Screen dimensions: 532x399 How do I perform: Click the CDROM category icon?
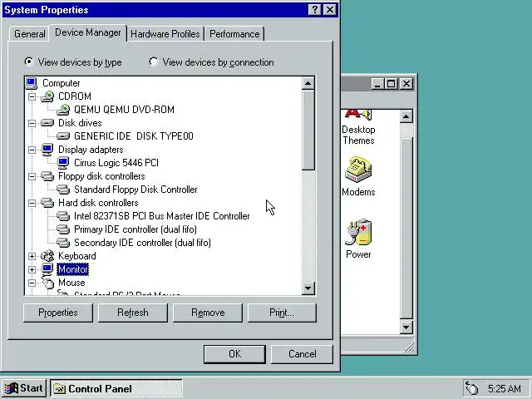(x=47, y=96)
